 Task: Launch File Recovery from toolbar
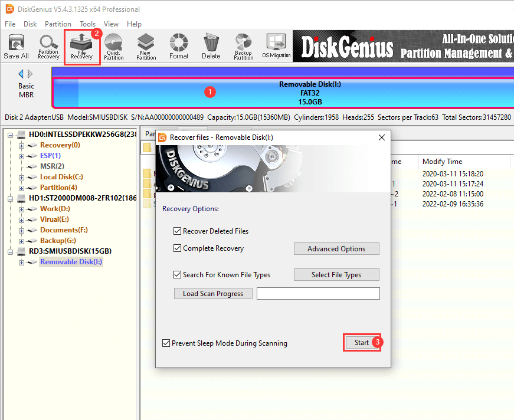coord(81,47)
